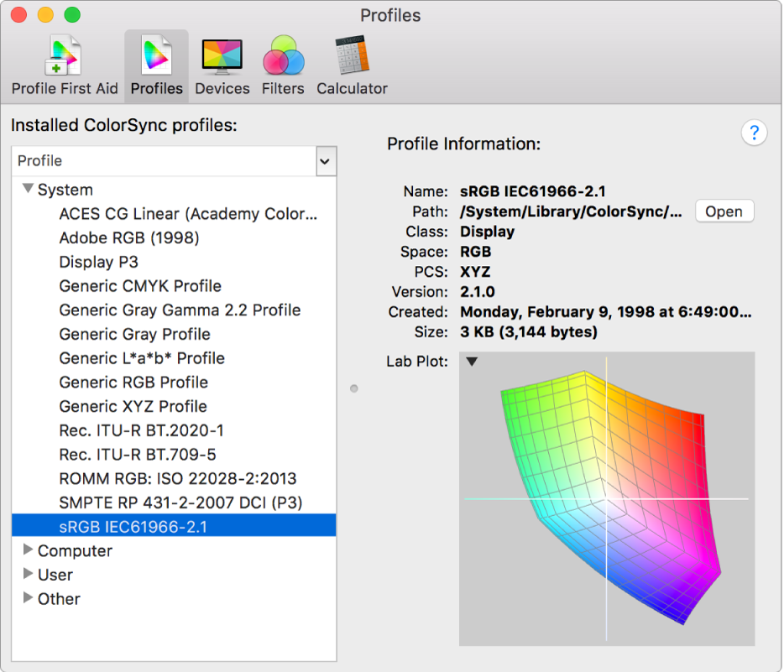Screen dimensions: 784x672
Task: Open the Lab Plot options triangle menu
Action: point(472,362)
